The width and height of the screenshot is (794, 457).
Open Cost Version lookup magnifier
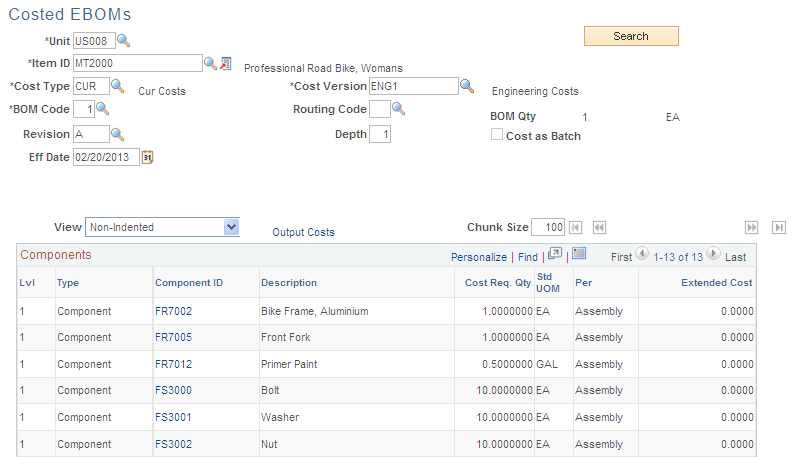coord(467,86)
